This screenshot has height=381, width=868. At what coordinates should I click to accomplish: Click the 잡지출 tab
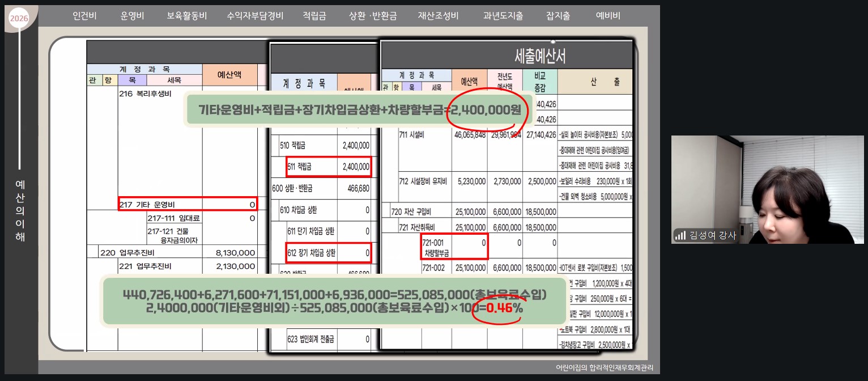[x=558, y=16]
